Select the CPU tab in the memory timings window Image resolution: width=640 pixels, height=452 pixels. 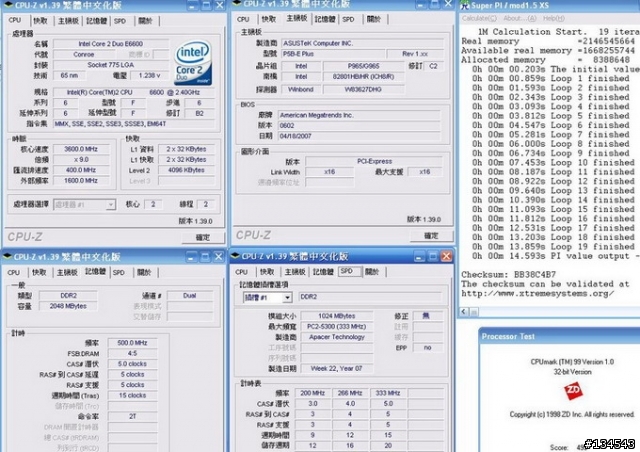click(x=13, y=272)
